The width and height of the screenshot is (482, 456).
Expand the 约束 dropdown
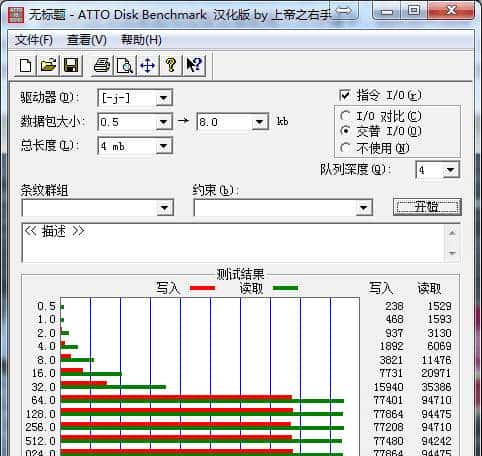coord(363,208)
